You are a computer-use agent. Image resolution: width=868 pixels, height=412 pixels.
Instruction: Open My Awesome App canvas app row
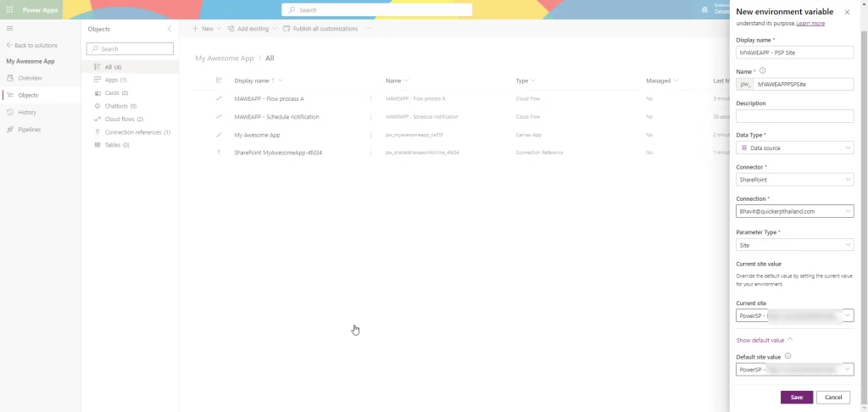point(257,135)
